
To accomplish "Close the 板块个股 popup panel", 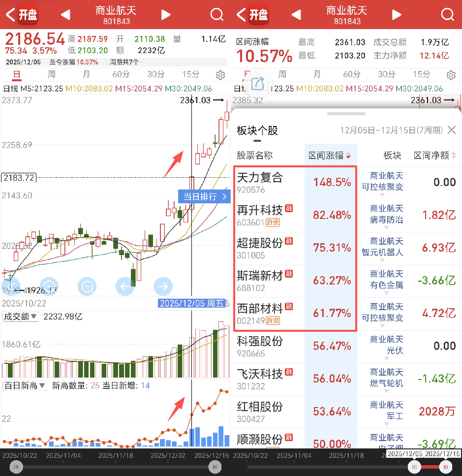I will pos(451,130).
